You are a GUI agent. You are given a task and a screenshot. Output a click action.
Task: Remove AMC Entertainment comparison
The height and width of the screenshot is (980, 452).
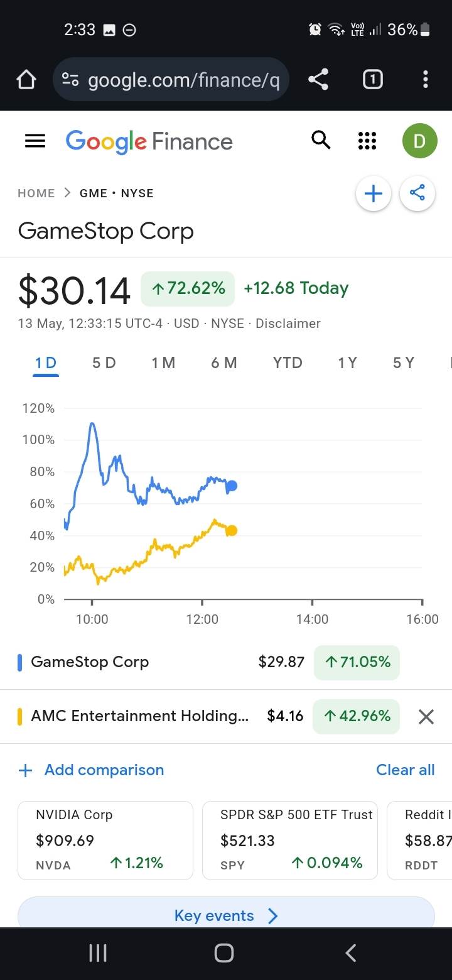tap(426, 716)
